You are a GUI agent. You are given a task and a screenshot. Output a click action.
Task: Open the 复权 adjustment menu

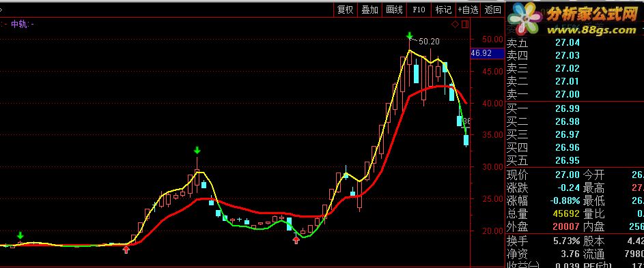pos(345,10)
